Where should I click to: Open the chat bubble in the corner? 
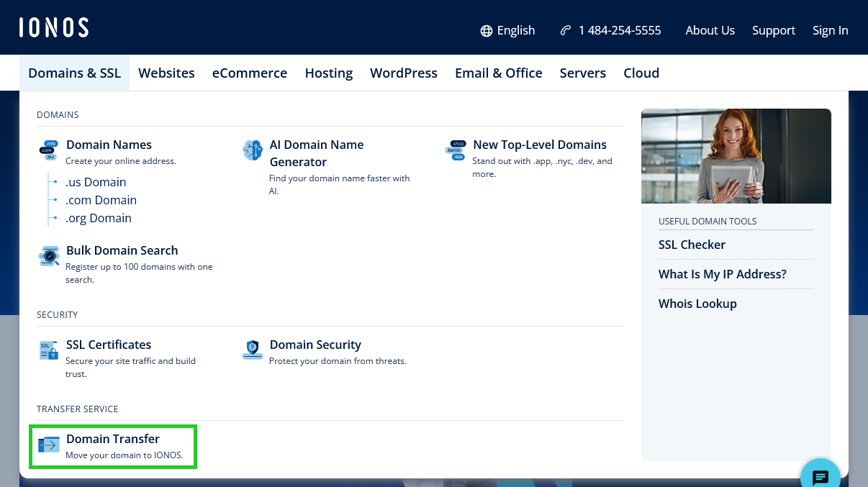[x=820, y=477]
